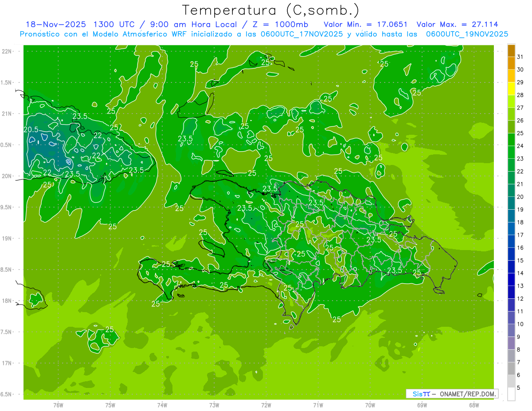The image size is (532, 411).
Task: Click the '20' value on color scale
Action: click(520, 197)
